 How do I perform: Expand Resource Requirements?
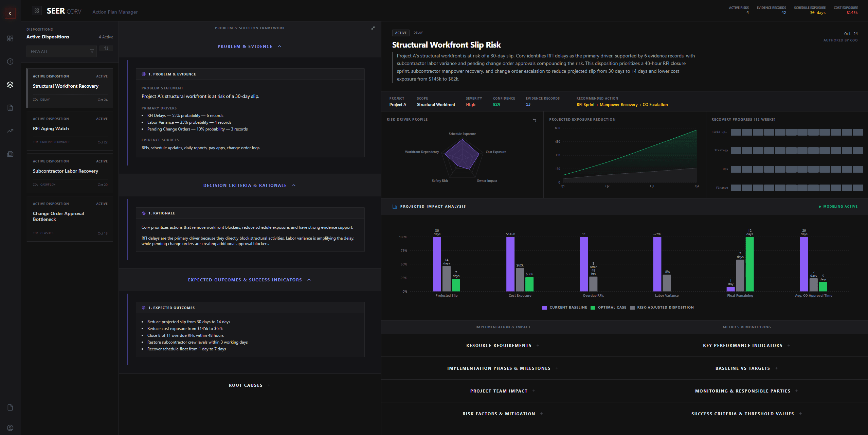503,345
